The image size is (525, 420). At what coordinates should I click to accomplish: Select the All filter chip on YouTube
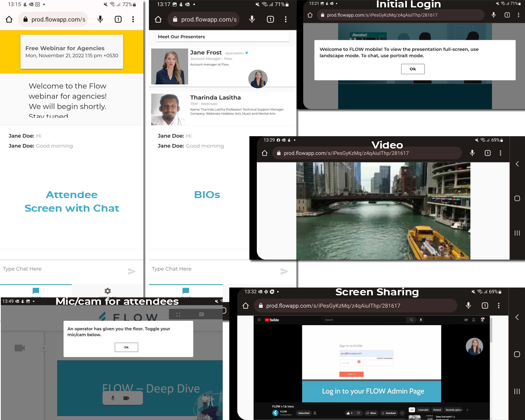412,409
